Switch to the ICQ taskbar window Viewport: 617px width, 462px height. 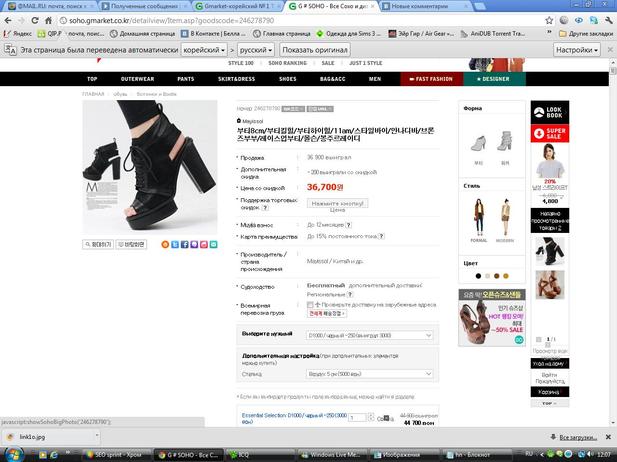pyautogui.click(x=260, y=455)
